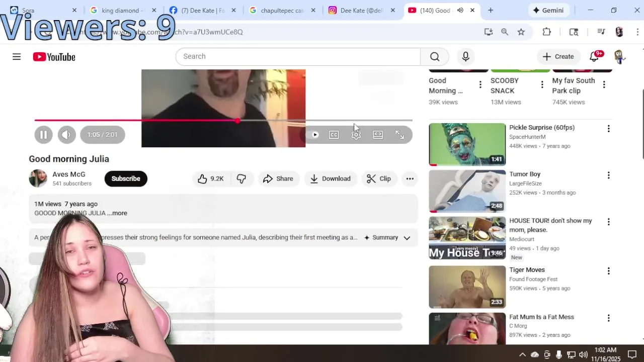Screen dimensions: 644x362
Task: Open the Fat Mum Is a Fat Mess thumbnail
Action: (x=467, y=329)
